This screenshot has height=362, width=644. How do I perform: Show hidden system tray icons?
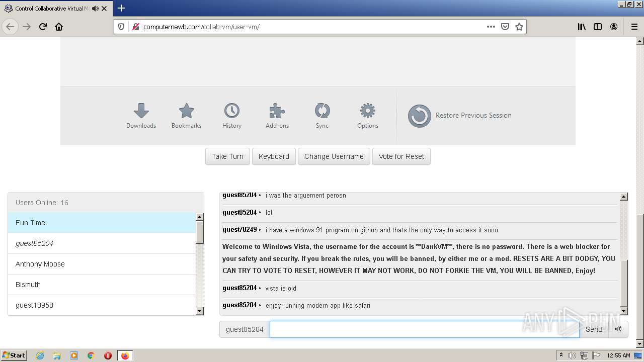click(561, 355)
